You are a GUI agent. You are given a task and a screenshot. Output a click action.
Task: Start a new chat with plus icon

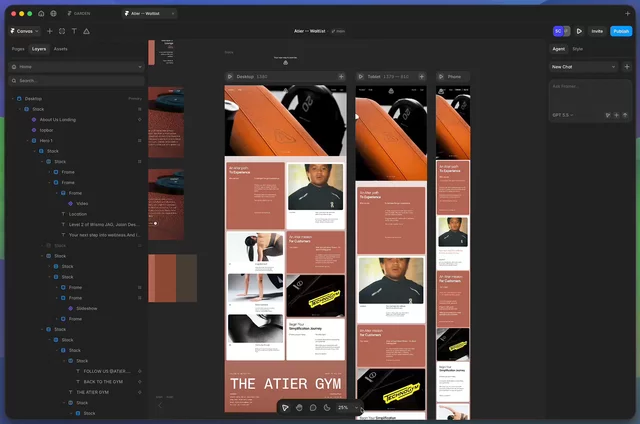click(x=627, y=67)
